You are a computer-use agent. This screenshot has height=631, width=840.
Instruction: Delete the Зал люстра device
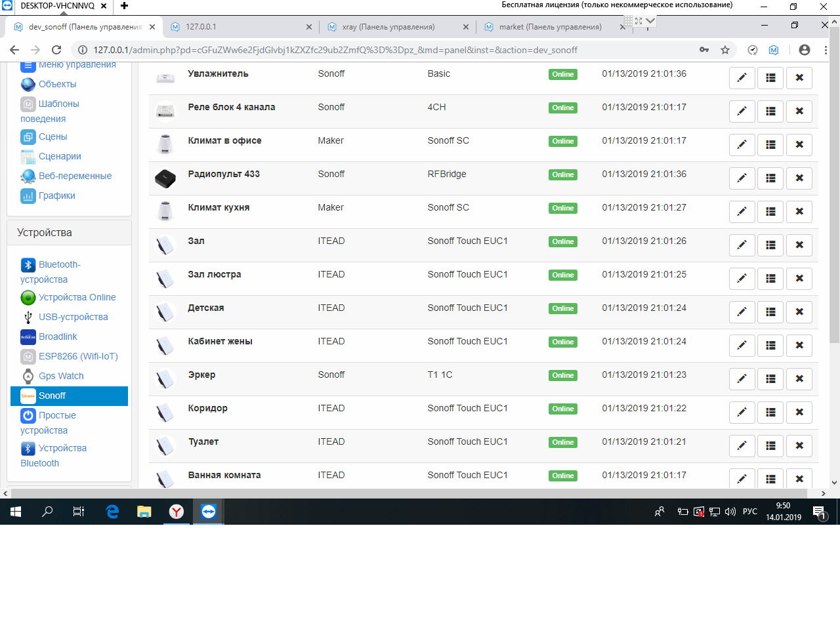tap(799, 279)
